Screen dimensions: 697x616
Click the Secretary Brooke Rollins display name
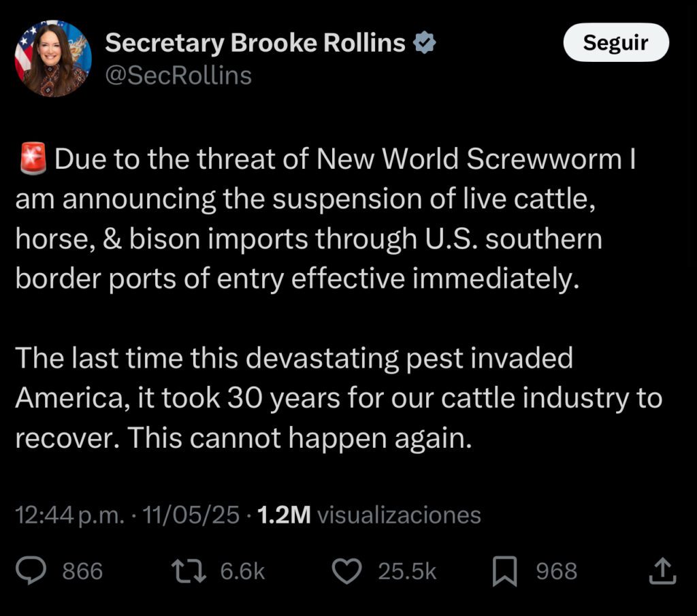click(255, 44)
